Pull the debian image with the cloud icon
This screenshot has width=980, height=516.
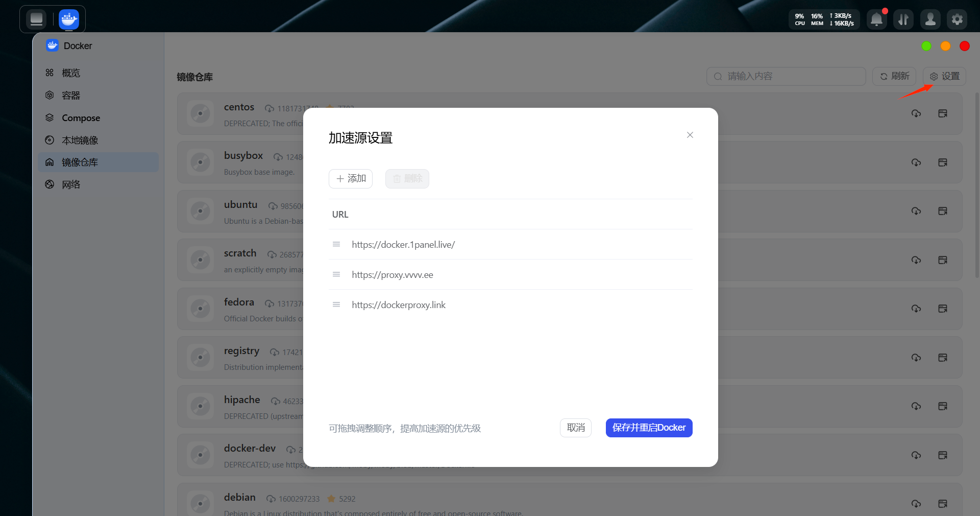click(x=916, y=504)
